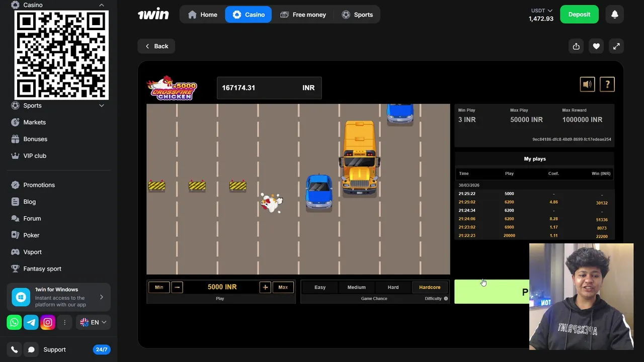The width and height of the screenshot is (644, 362).
Task: Click the Difficulty info icon
Action: tap(446, 299)
